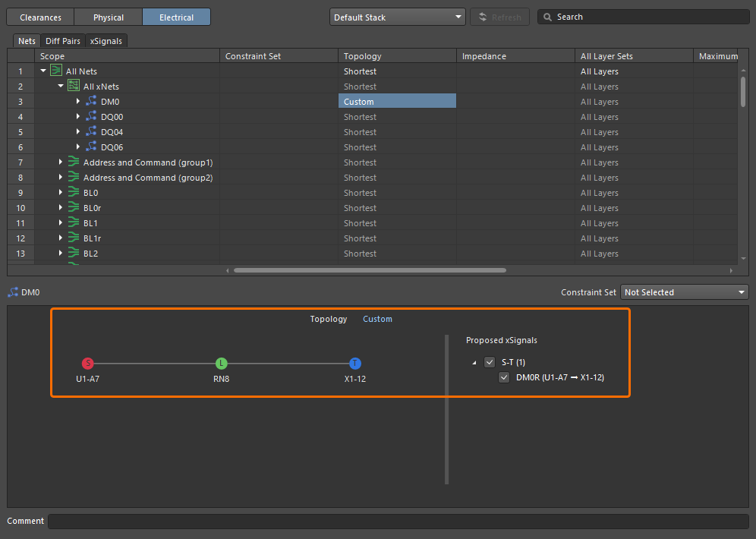Click the blue T target node X1-12
The height and width of the screenshot is (539, 756).
click(354, 364)
